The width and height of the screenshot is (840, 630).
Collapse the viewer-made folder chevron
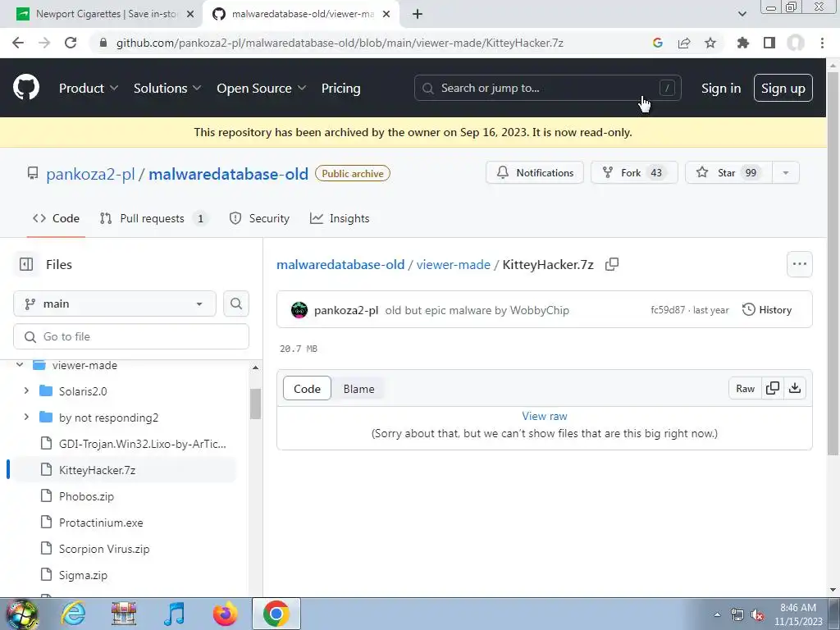pyautogui.click(x=20, y=365)
